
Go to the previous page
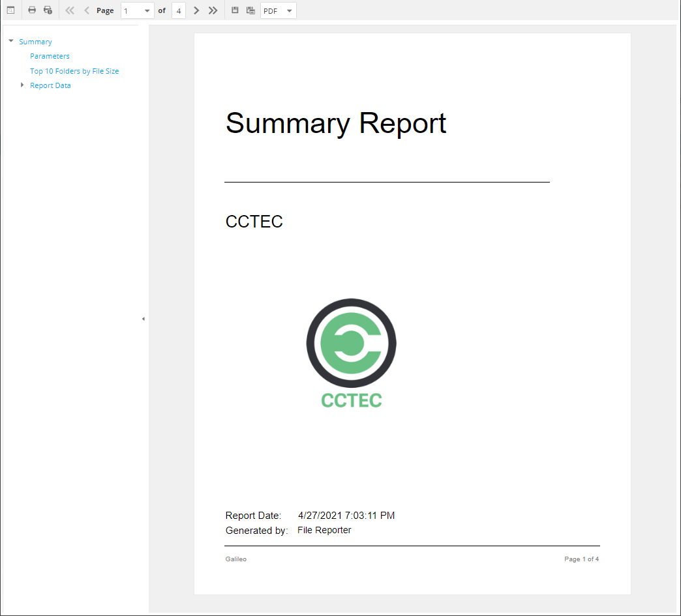coord(87,10)
